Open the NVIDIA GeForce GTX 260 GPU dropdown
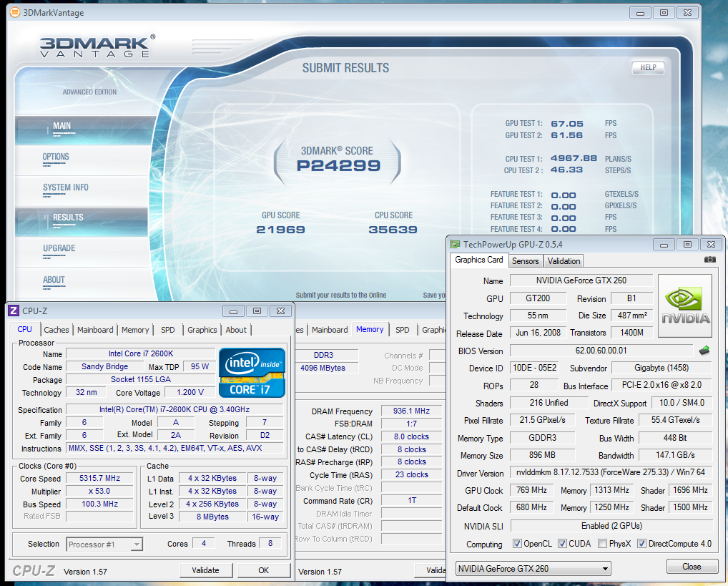This screenshot has width=728, height=586. pos(533,568)
